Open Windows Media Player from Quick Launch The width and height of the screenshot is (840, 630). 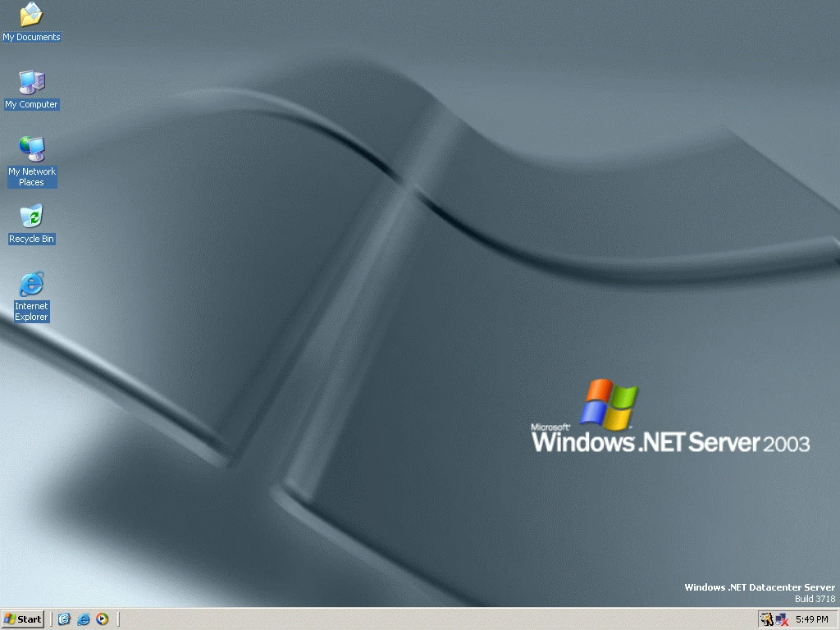tap(103, 619)
